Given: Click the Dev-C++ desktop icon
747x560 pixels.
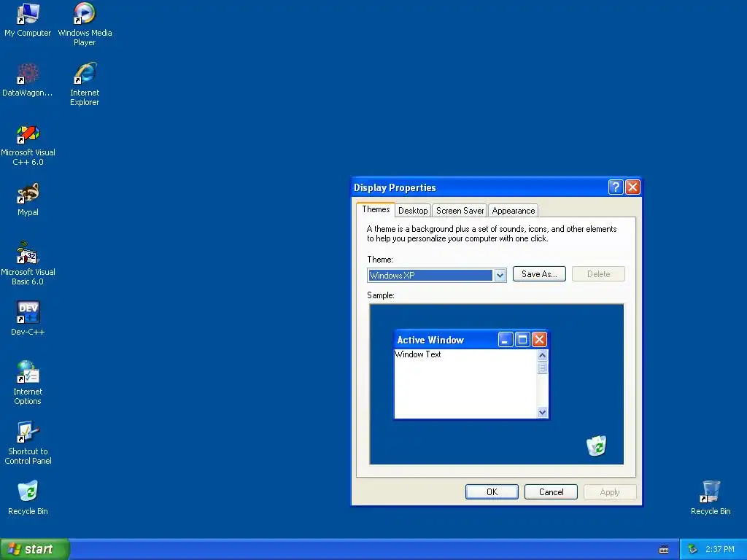Looking at the screenshot, I should click(28, 318).
